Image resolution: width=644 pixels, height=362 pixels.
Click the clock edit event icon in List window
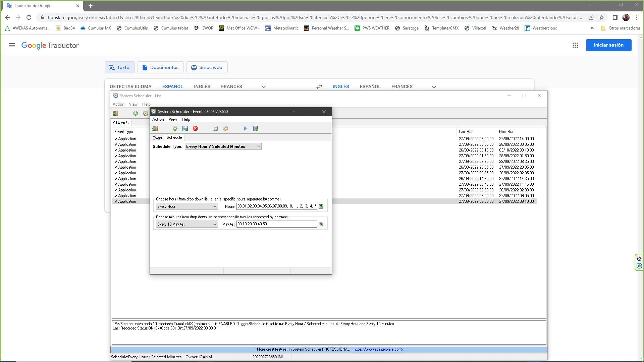click(x=145, y=113)
